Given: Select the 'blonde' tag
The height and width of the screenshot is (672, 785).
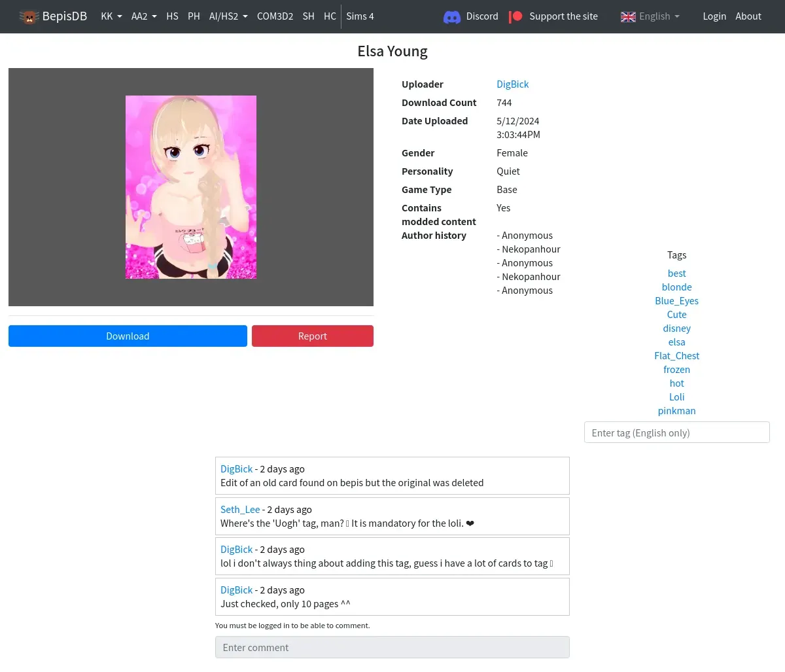Looking at the screenshot, I should (676, 287).
